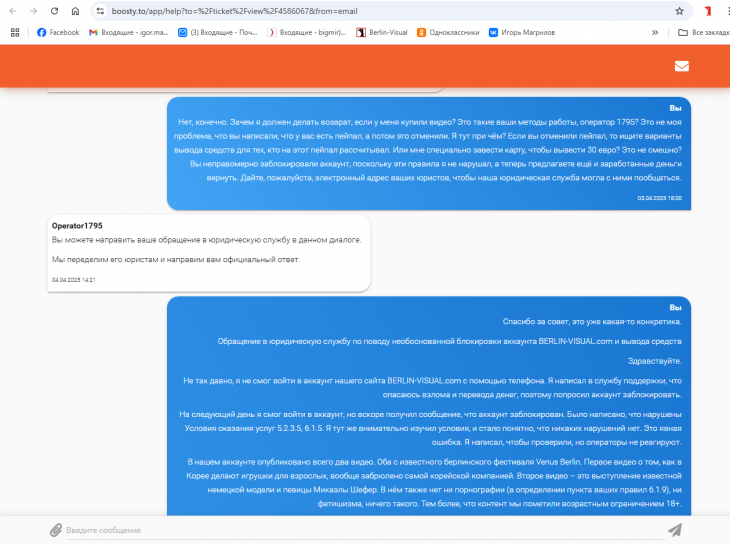This screenshot has height=544, width=730.
Task: View site information icon in address bar
Action: pyautogui.click(x=100, y=11)
